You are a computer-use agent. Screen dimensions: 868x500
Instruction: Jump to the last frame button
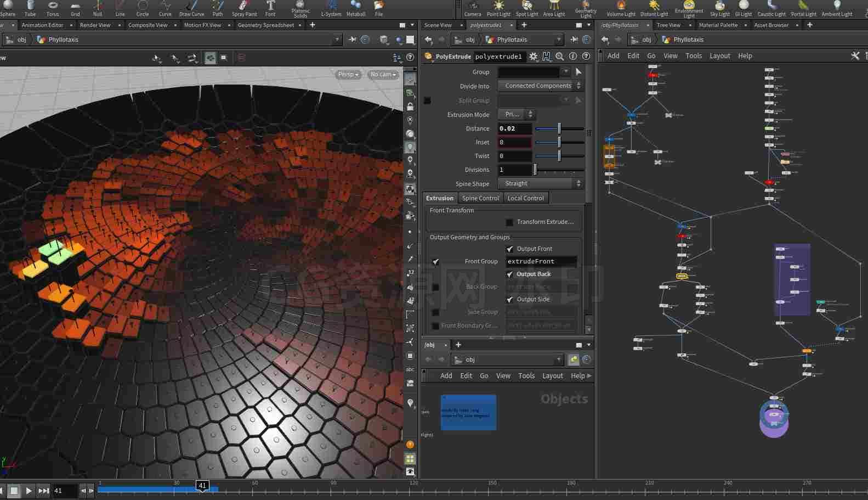43,491
